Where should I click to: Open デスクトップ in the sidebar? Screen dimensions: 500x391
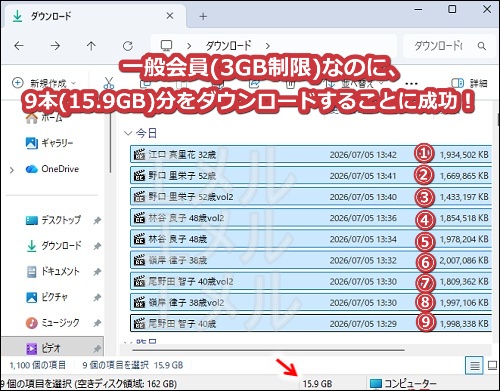(x=53, y=220)
